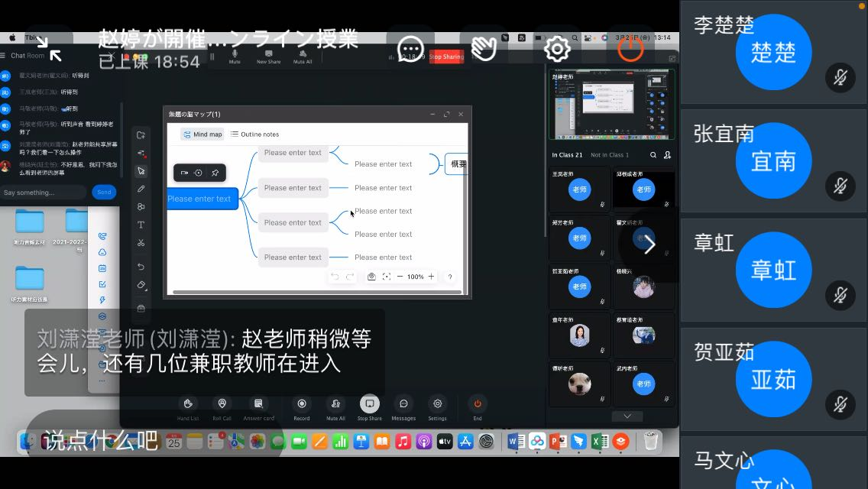The height and width of the screenshot is (489, 868).
Task: Click the orange power icon to leave class
Action: coord(630,50)
